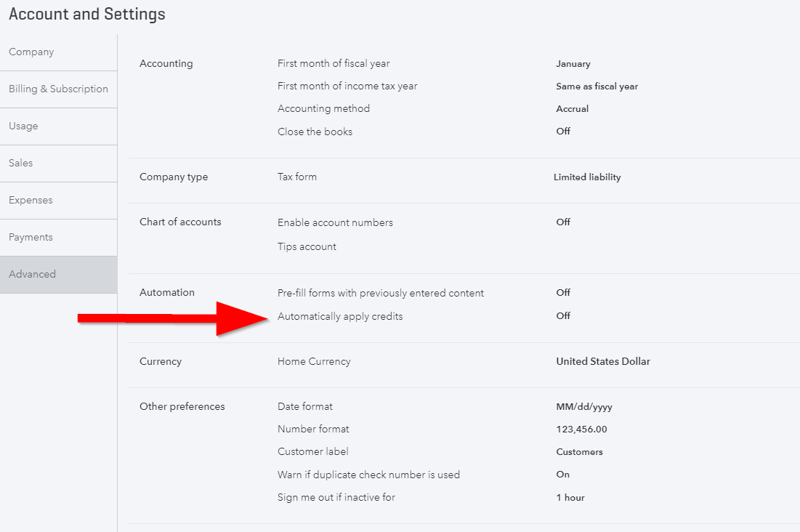
Task: Edit the Enable account numbers option
Action: point(335,222)
